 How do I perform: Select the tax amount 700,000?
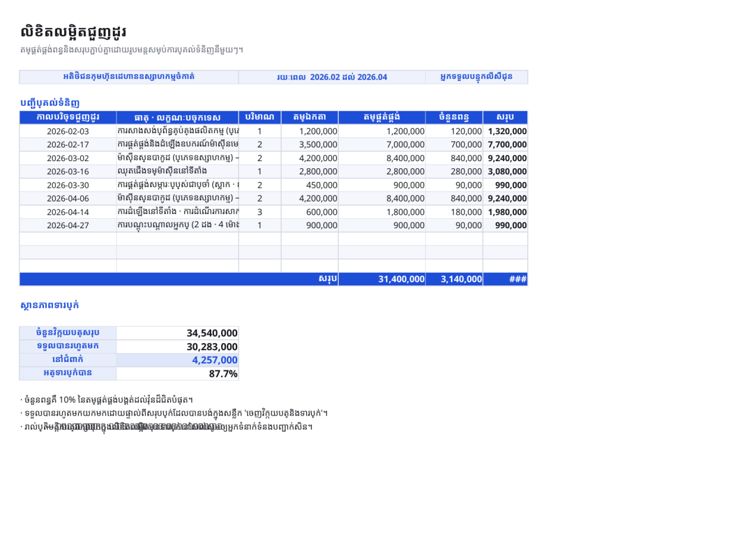tap(454, 144)
